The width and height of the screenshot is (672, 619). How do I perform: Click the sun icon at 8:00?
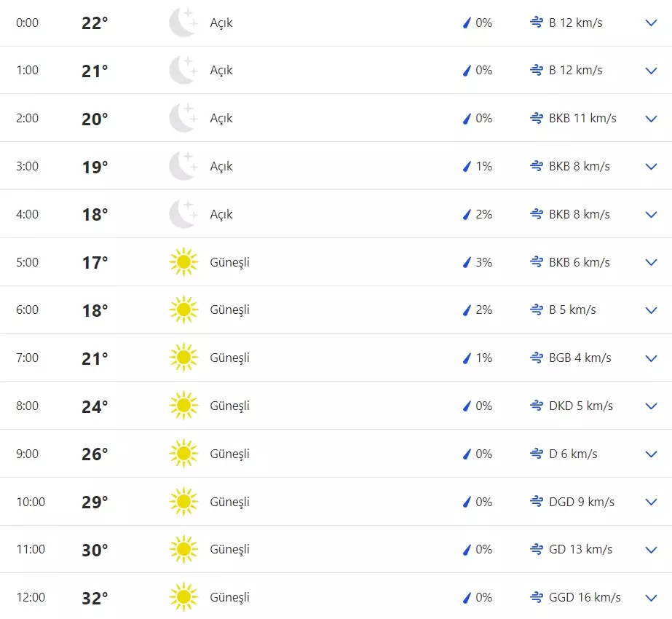tap(183, 406)
